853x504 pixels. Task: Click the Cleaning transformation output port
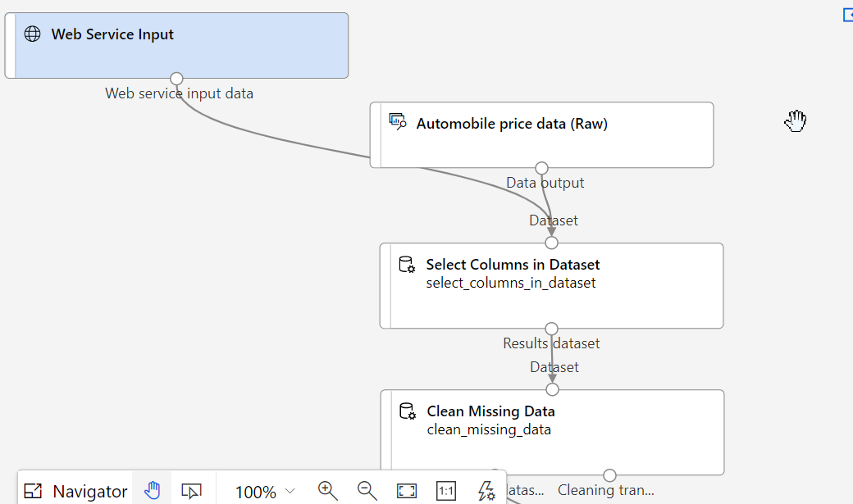[609, 475]
